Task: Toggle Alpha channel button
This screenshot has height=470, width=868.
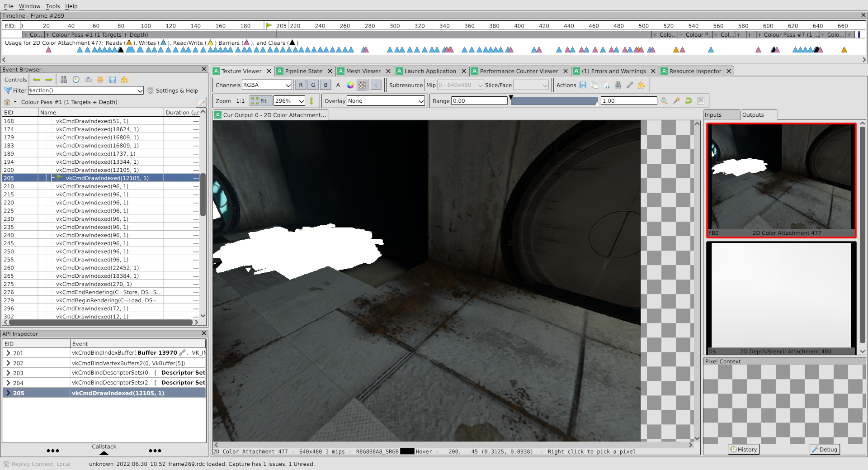Action: click(338, 85)
